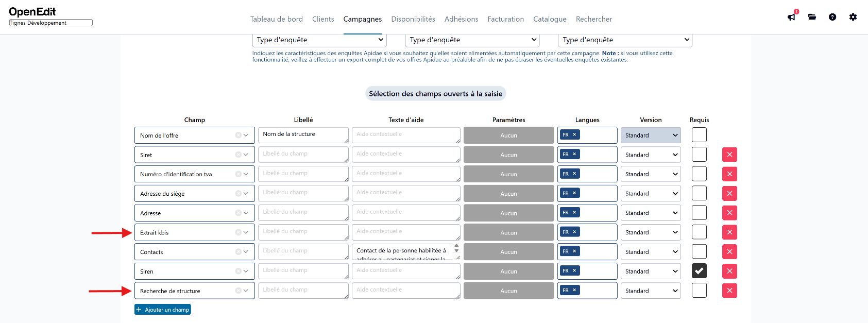868x323 pixels.
Task: Go to the Facturation tab
Action: click(x=506, y=19)
